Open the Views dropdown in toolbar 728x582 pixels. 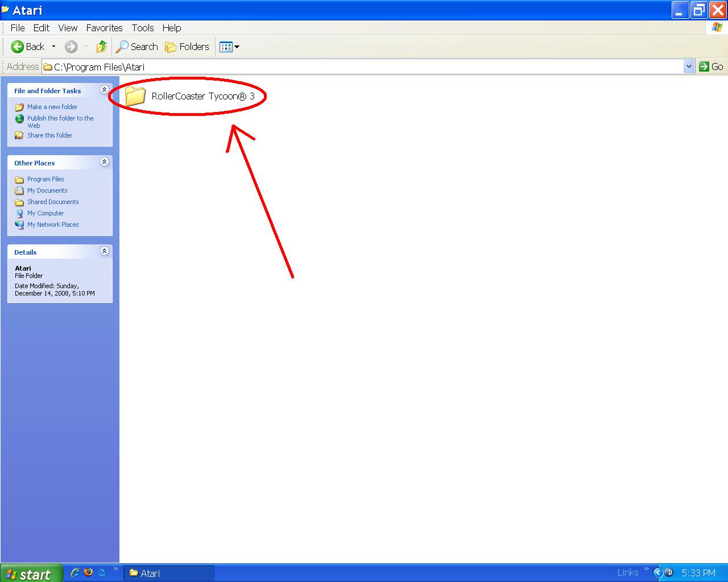tap(229, 47)
